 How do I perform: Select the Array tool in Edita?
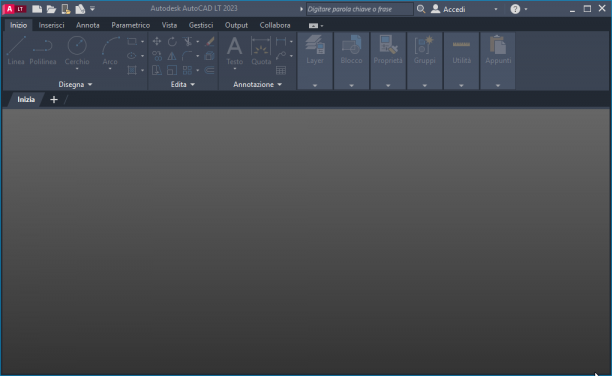tap(188, 70)
